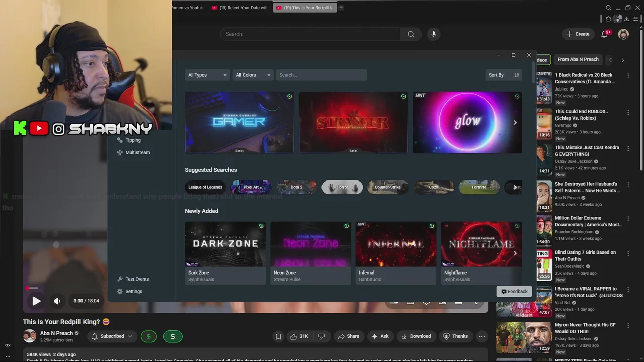Dislike the video

(x=321, y=336)
